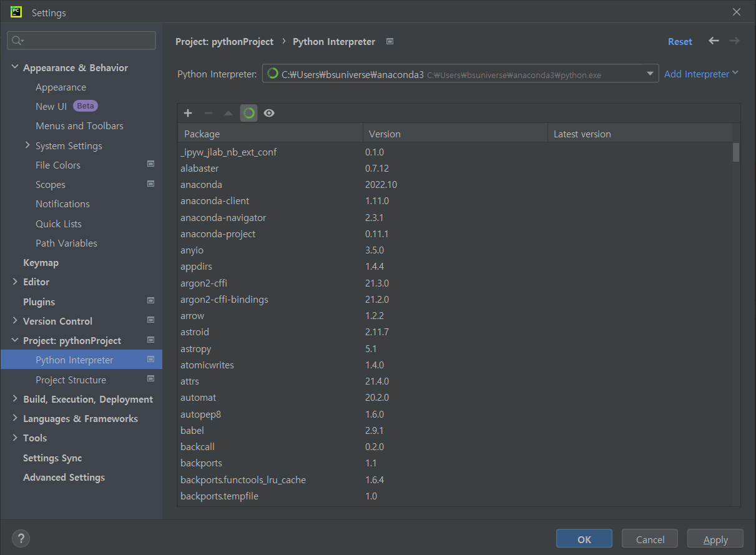The height and width of the screenshot is (555, 756).
Task: Click project icon beside Version Control
Action: pyautogui.click(x=150, y=320)
